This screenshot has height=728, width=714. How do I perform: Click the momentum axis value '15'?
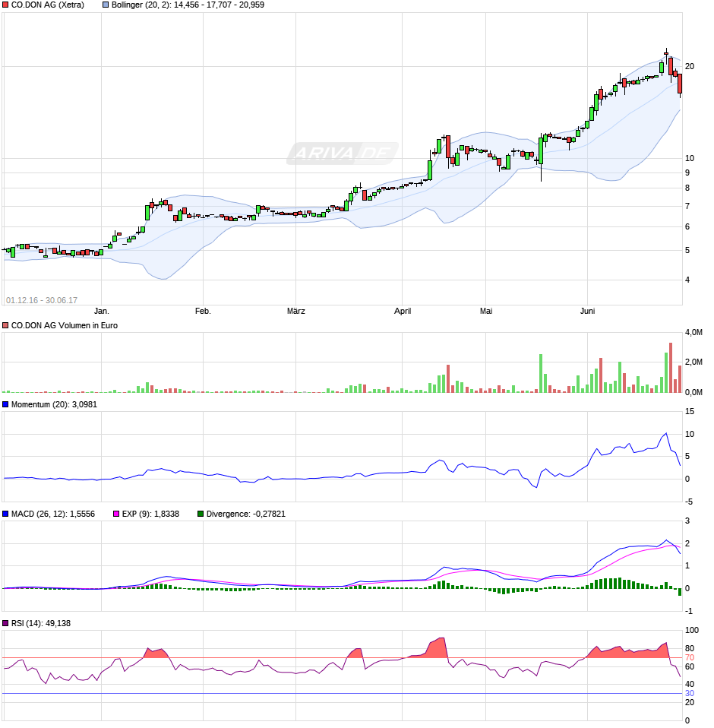click(690, 411)
